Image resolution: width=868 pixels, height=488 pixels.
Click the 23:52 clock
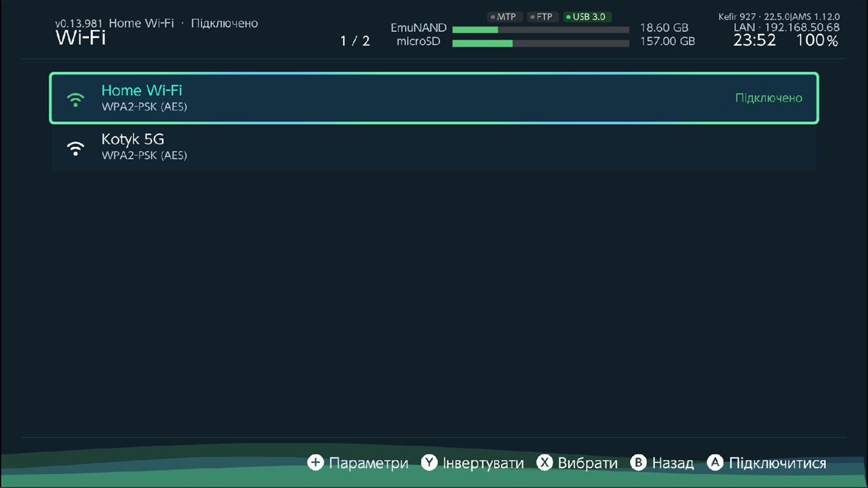754,41
